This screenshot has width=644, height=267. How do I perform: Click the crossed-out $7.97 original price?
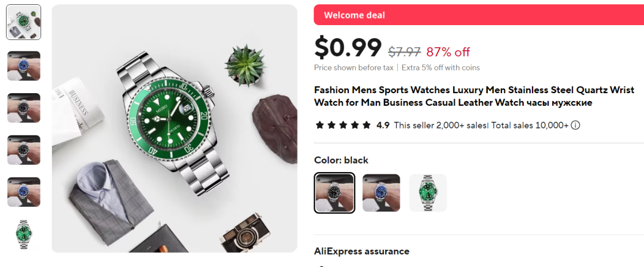404,52
